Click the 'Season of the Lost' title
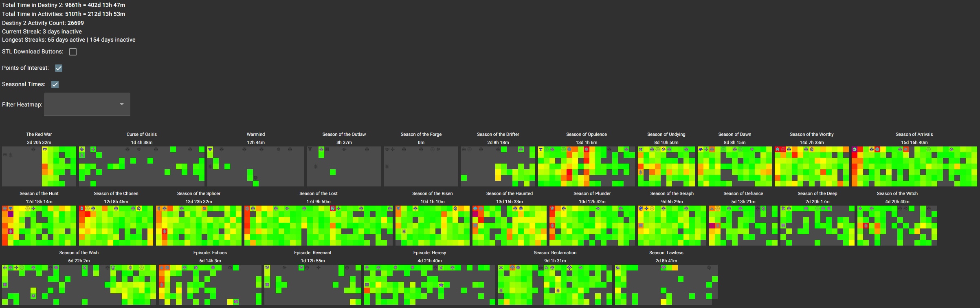This screenshot has height=308, width=980. [x=319, y=193]
